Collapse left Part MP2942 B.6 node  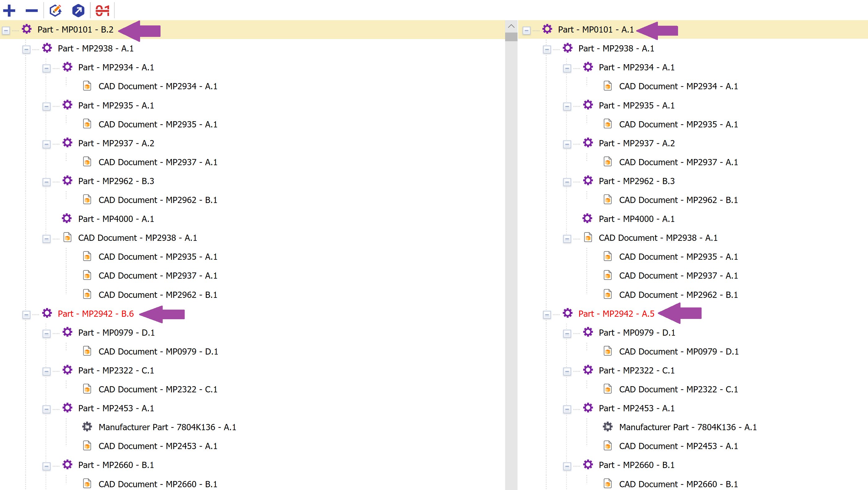point(26,314)
